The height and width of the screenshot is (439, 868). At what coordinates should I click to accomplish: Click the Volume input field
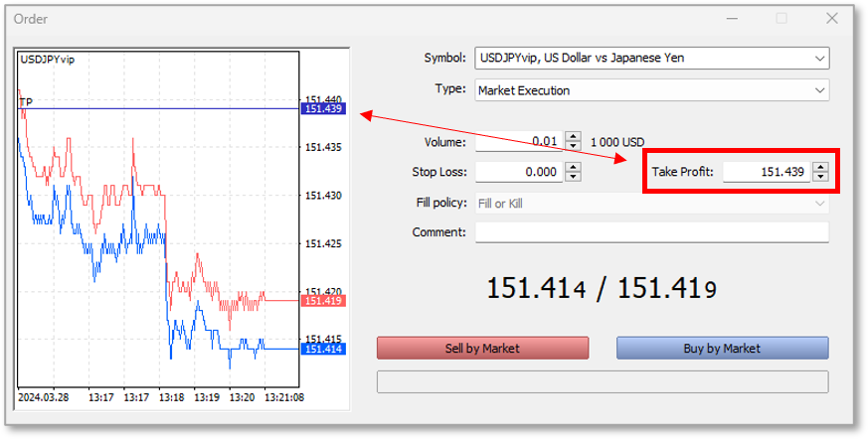tap(519, 142)
